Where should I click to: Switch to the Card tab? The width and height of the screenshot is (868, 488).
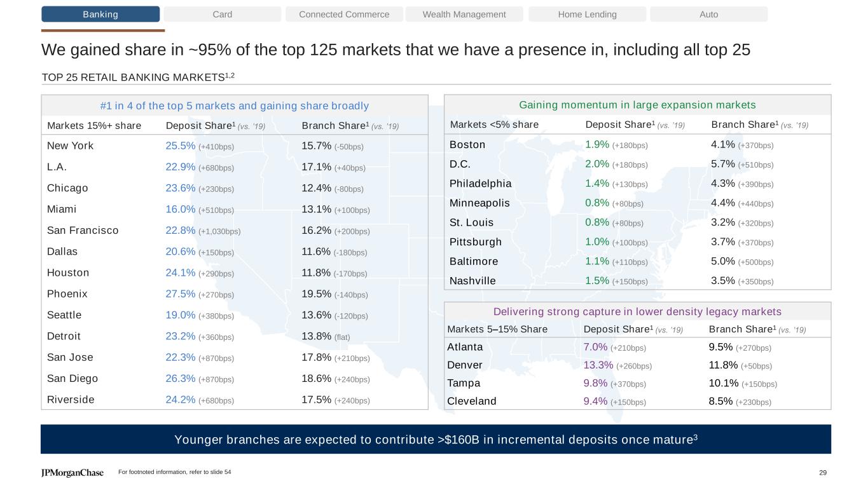tap(222, 15)
